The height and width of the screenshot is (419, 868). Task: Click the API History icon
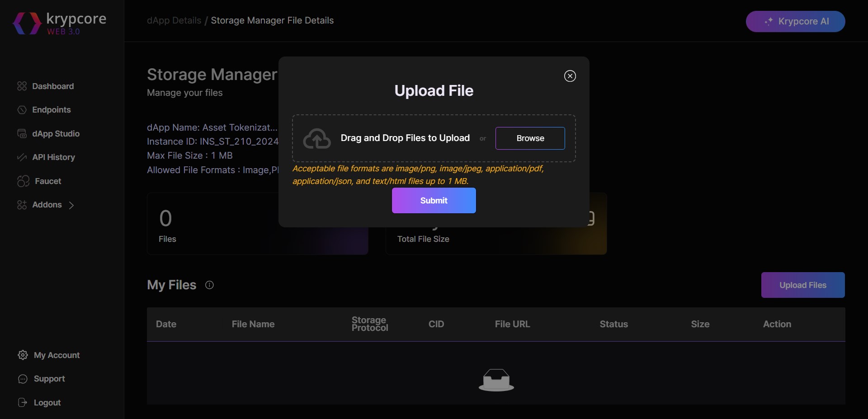point(22,157)
